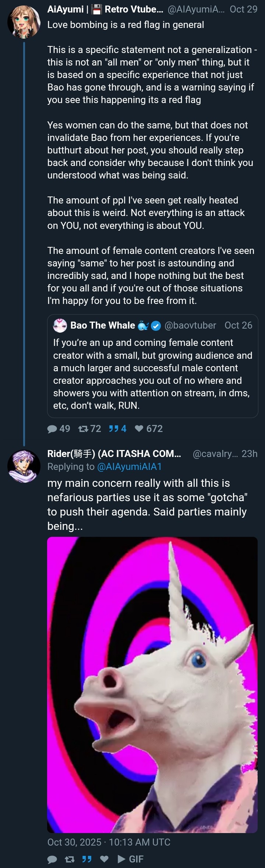This screenshot has width=265, height=868.
Task: Open the Bao The Whale display name
Action: click(103, 325)
